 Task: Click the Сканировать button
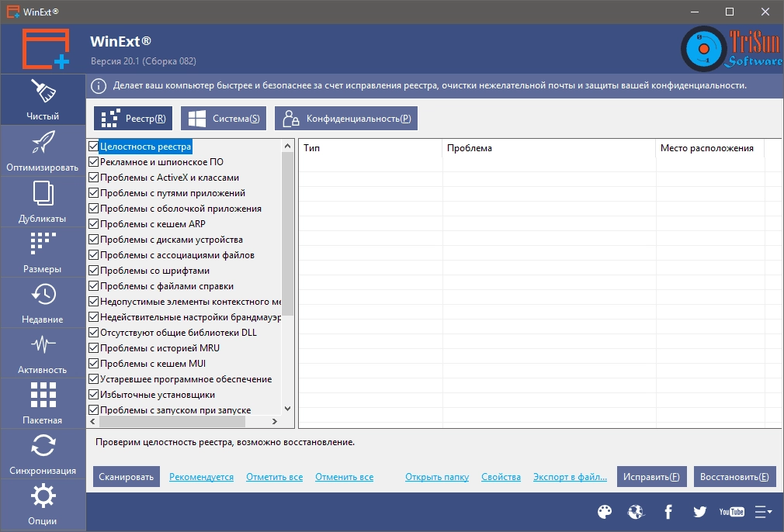[x=127, y=477]
